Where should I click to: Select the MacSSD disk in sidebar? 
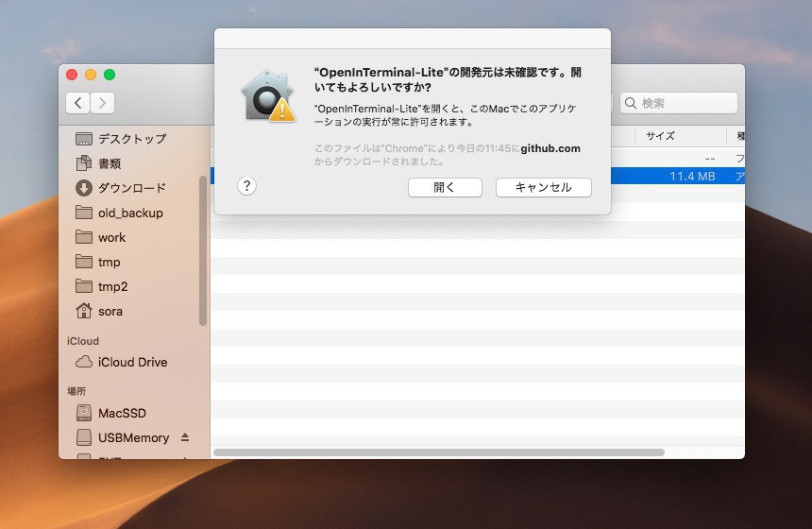122,413
